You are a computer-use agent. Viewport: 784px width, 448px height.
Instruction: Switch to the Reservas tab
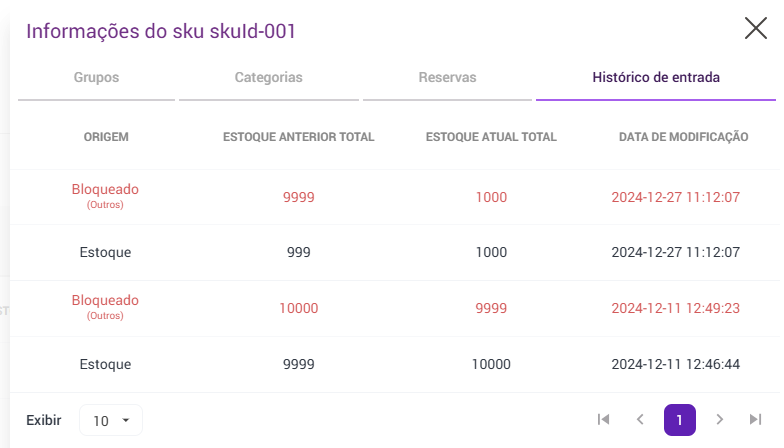pos(447,77)
